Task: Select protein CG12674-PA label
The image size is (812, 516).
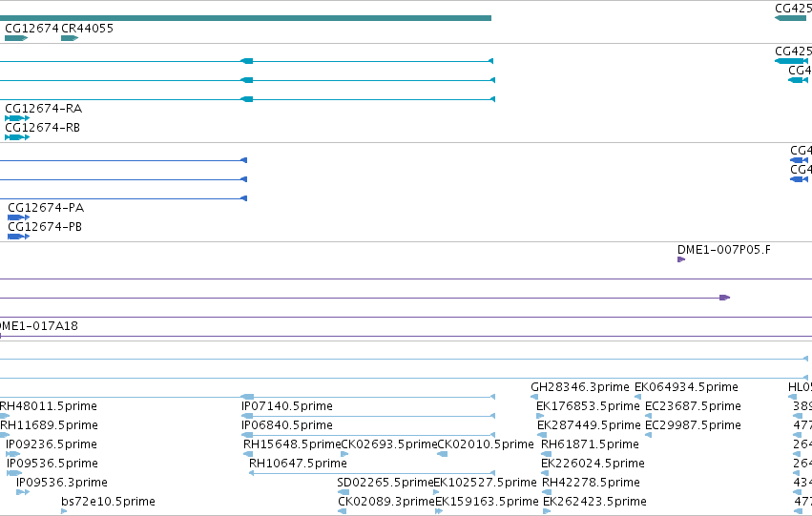Action: (x=46, y=208)
